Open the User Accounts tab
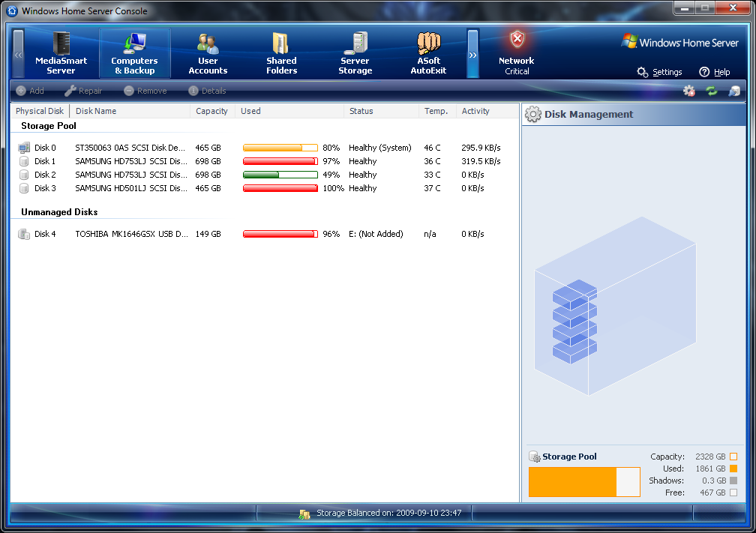Screen dimensions: 756x533 (208, 53)
